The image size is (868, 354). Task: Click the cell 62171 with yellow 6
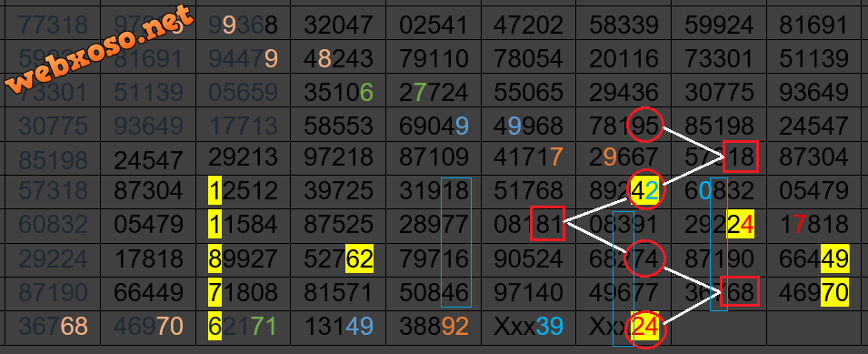pos(243,328)
